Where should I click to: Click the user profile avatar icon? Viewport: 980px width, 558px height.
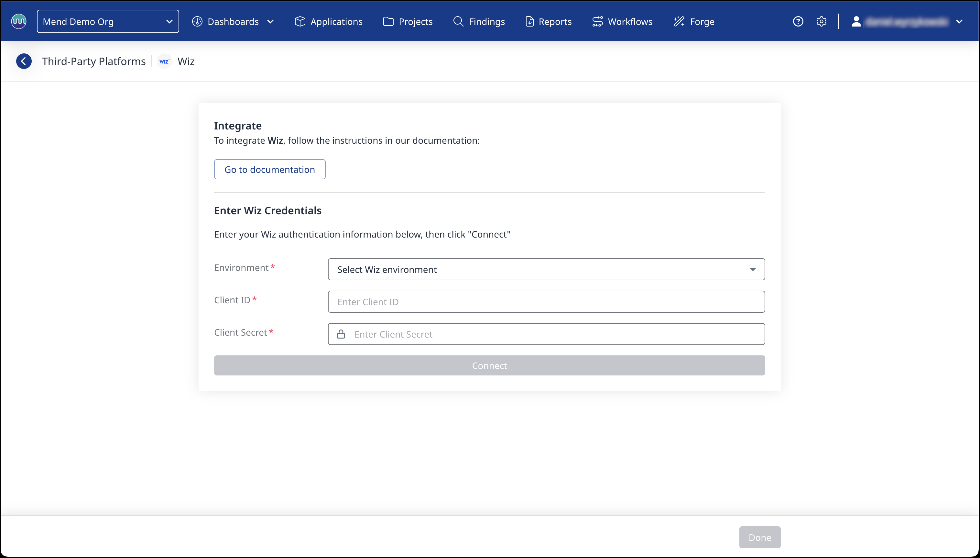[856, 21]
